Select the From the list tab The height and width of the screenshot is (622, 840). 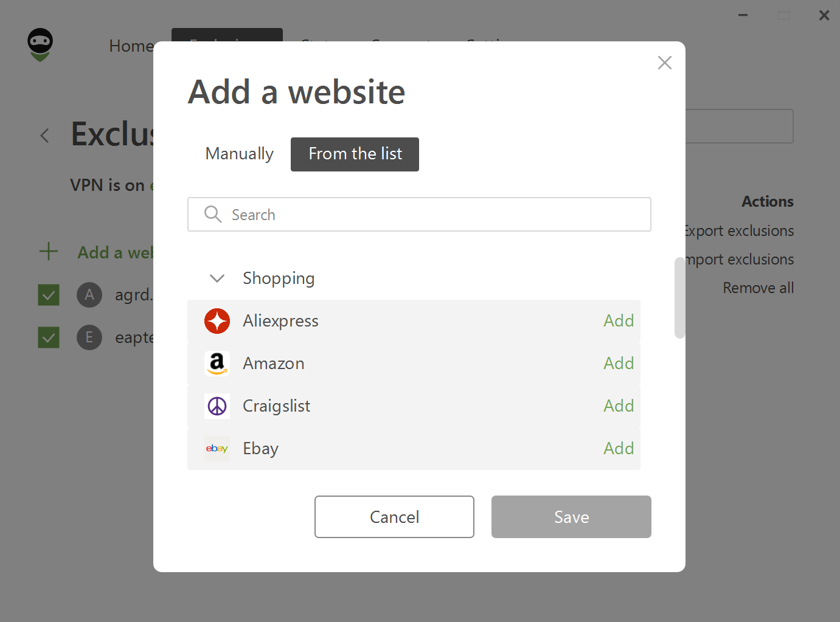click(x=355, y=154)
